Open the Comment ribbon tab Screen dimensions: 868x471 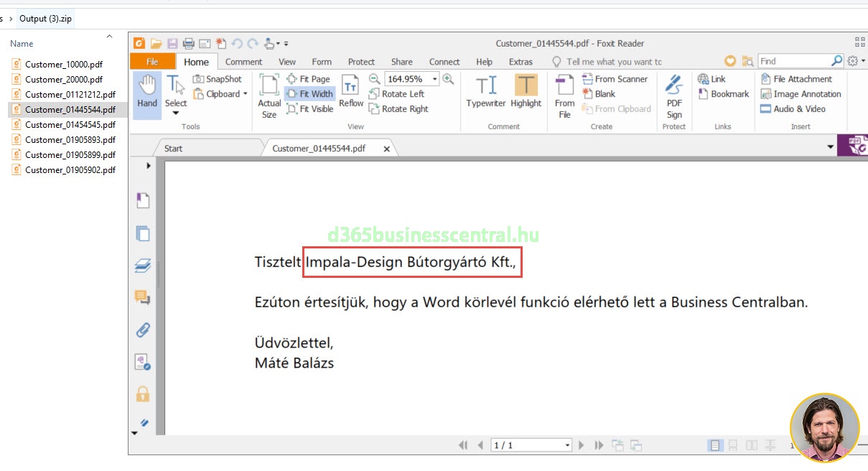coord(243,62)
